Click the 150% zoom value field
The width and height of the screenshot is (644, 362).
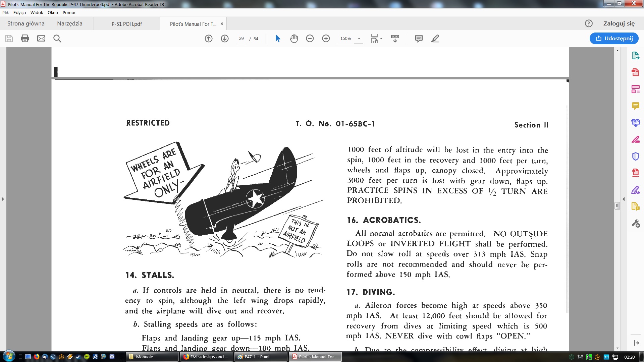[x=346, y=39]
